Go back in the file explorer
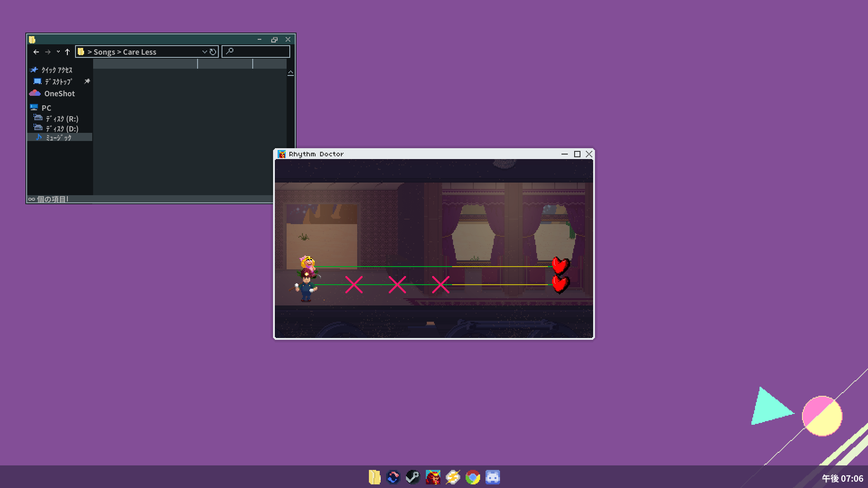 point(36,52)
